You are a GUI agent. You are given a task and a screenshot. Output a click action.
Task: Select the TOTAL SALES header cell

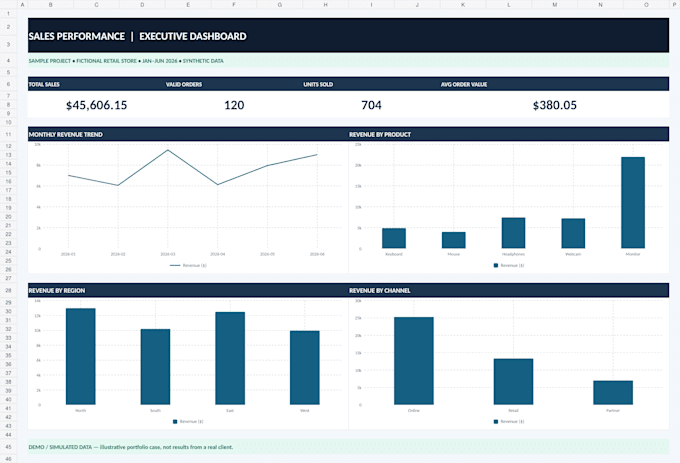[x=96, y=84]
